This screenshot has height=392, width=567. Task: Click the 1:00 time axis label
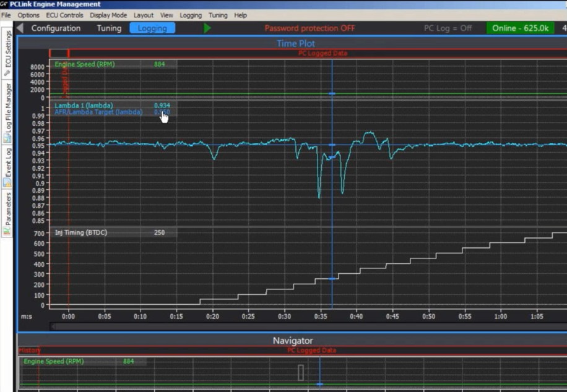pos(501,317)
